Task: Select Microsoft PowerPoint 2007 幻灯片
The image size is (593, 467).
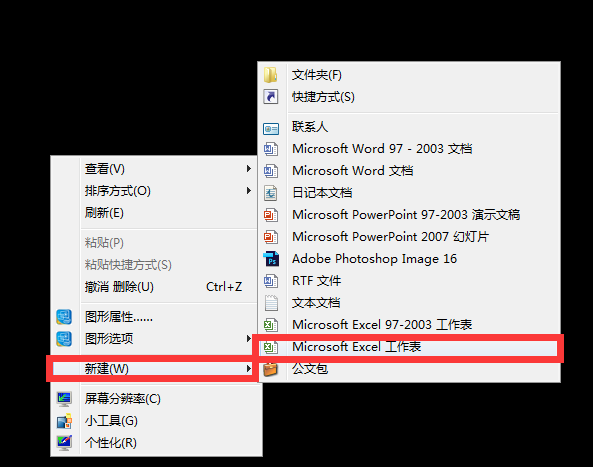Action: (x=409, y=237)
